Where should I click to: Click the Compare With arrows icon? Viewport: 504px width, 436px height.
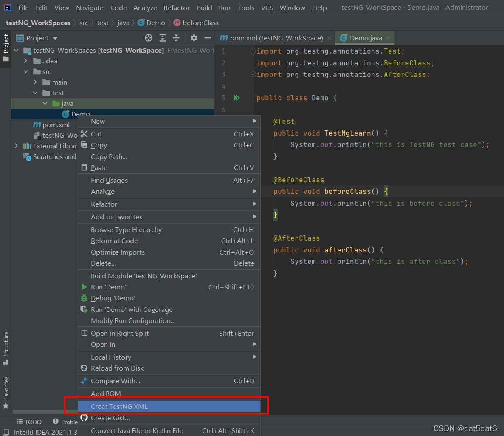pyautogui.click(x=84, y=381)
